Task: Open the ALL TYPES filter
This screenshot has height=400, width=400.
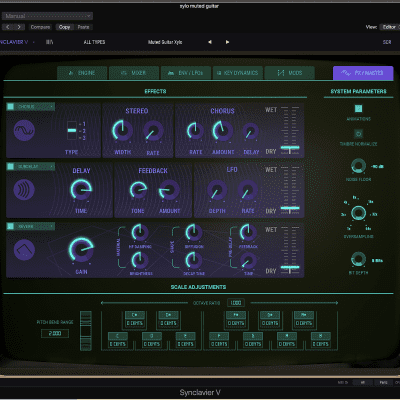Action: tap(94, 42)
